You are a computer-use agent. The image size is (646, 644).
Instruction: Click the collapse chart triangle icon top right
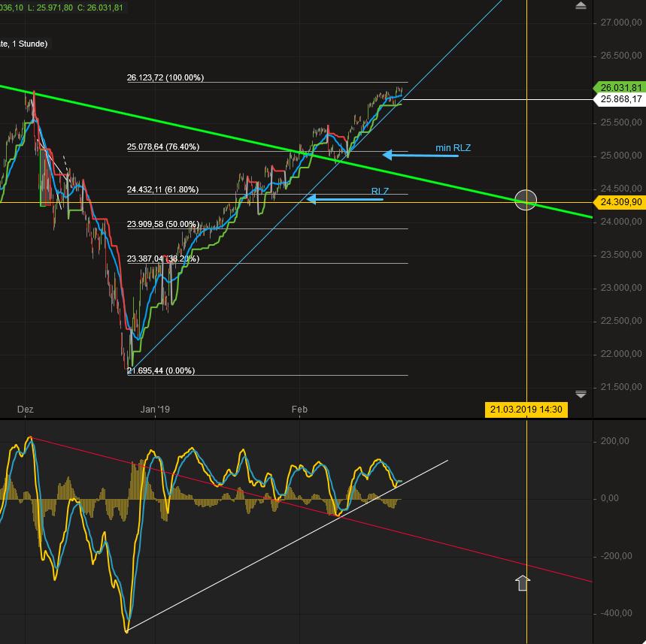581,6
